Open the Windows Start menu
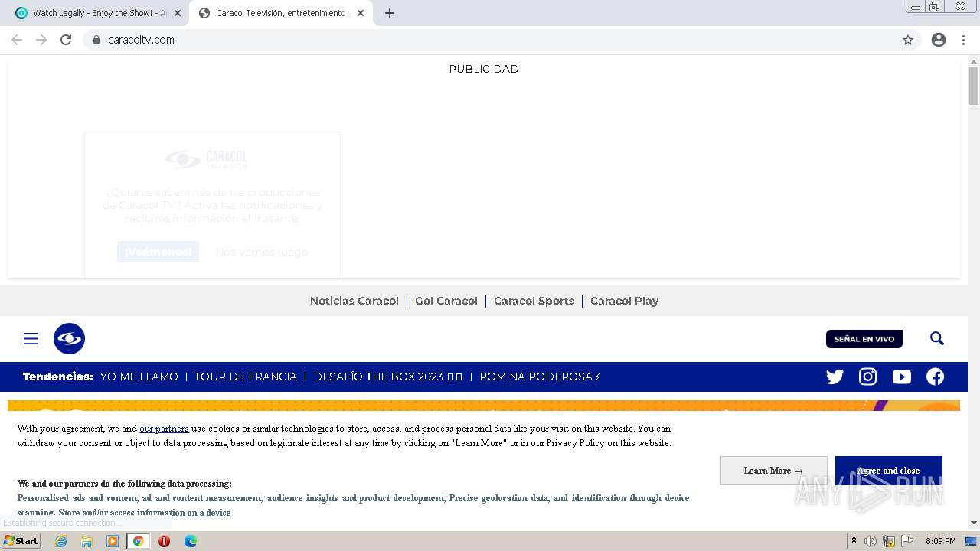Screen dimensions: 980x551 click(x=21, y=541)
